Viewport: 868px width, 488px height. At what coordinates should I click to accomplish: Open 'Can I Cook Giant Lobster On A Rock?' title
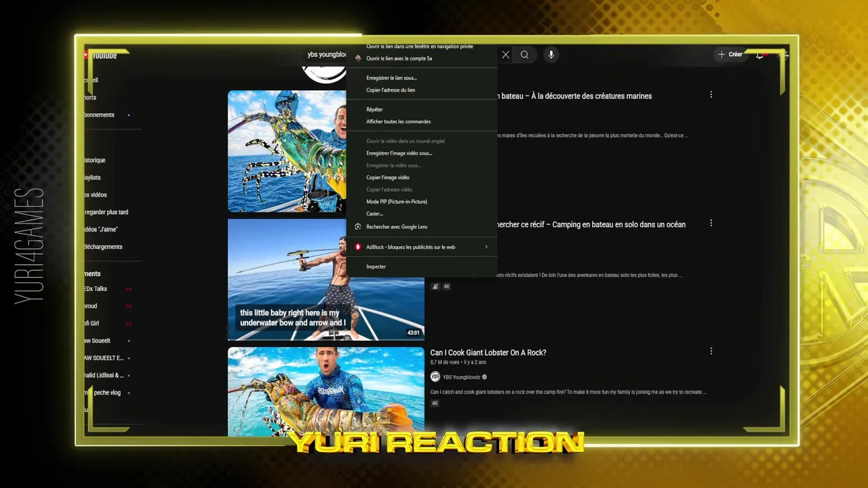point(488,352)
